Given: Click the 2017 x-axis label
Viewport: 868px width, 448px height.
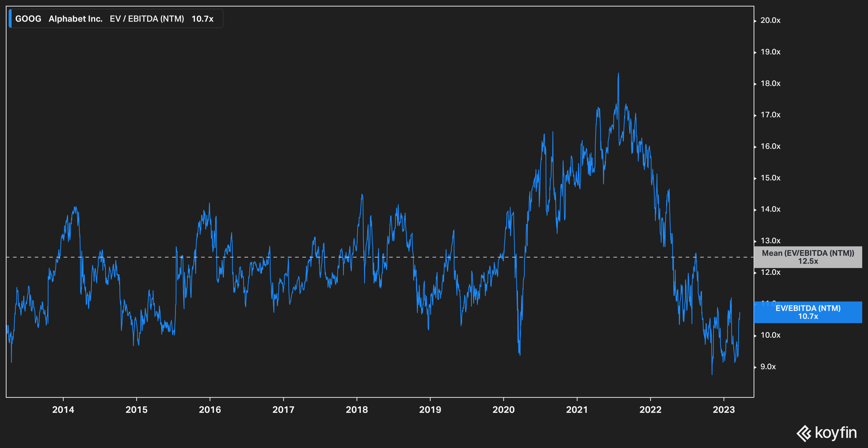Looking at the screenshot, I should [283, 410].
